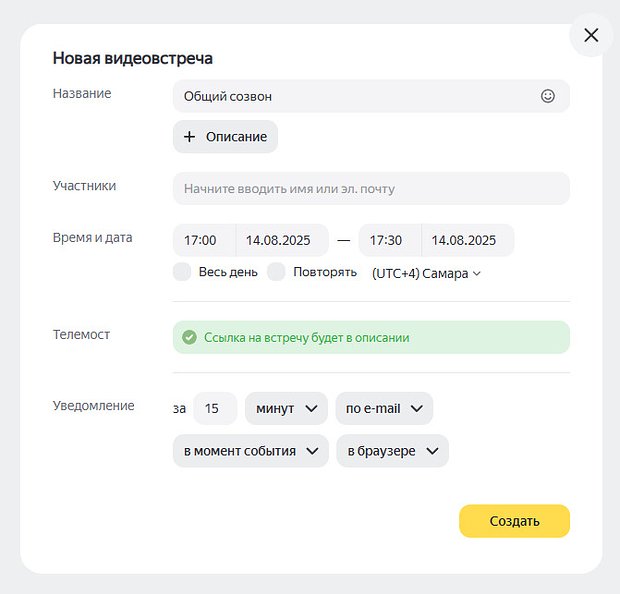
Task: Expand the "в момент события" dropdown
Action: click(251, 451)
